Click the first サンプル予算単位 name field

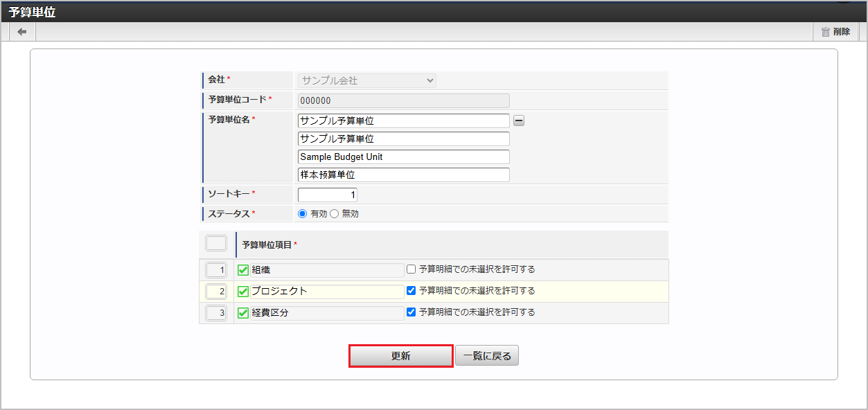(x=404, y=121)
